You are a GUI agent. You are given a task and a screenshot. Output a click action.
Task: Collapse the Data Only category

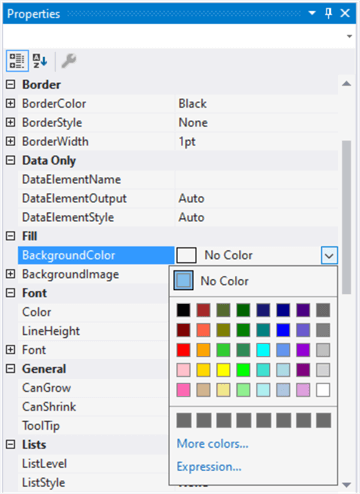11,160
